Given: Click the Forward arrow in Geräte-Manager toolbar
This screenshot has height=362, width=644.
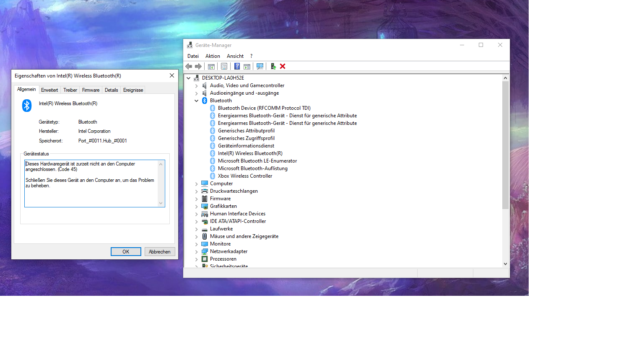Looking at the screenshot, I should click(x=198, y=66).
